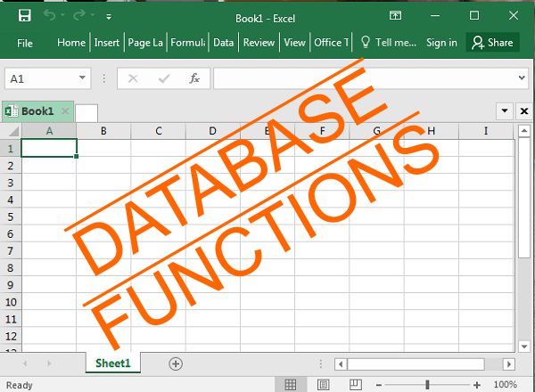535x392 pixels.
Task: Click the Redo arrow icon
Action: click(79, 15)
